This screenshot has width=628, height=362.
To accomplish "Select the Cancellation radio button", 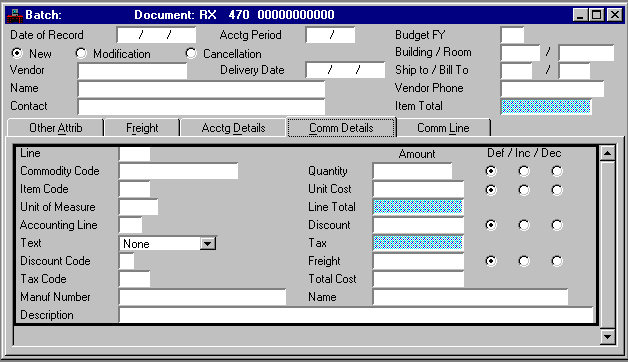I will [x=191, y=53].
